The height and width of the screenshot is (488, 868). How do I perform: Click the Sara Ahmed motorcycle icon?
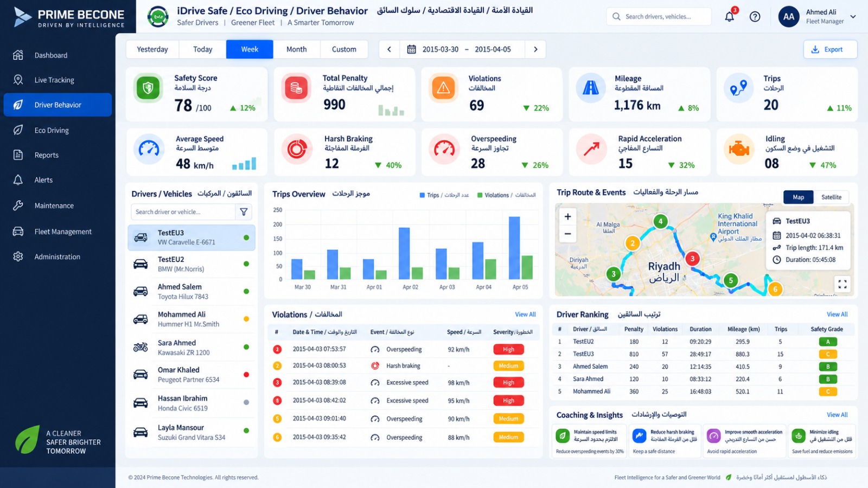pyautogui.click(x=141, y=347)
